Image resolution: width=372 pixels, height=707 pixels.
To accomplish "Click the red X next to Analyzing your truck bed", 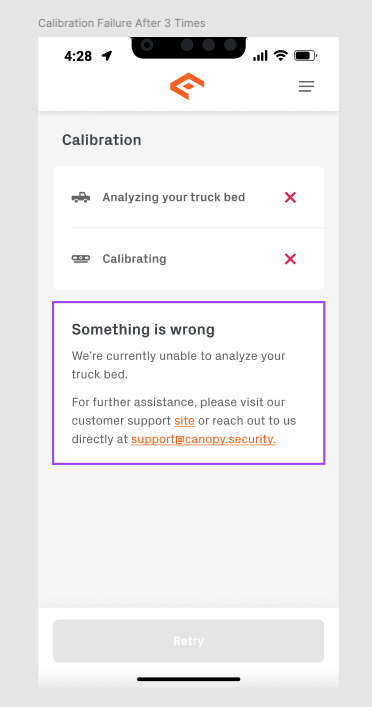I will pos(290,197).
